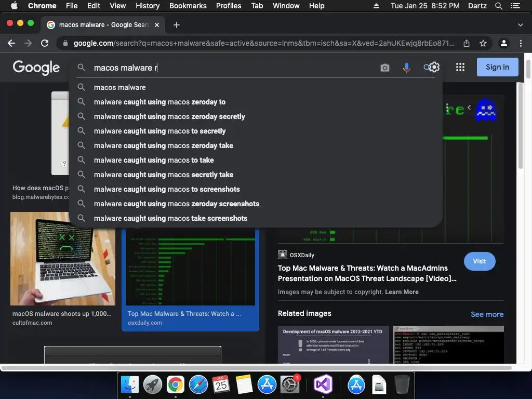This screenshot has width=532, height=399.
Task: Open the cultofmac laptop malware thumbnail
Action: coord(63,259)
